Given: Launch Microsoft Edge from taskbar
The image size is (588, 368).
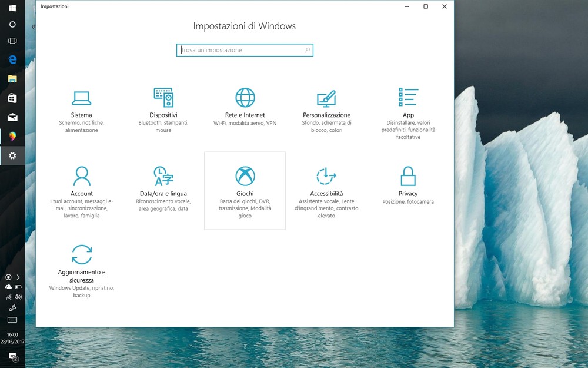Looking at the screenshot, I should (x=12, y=59).
